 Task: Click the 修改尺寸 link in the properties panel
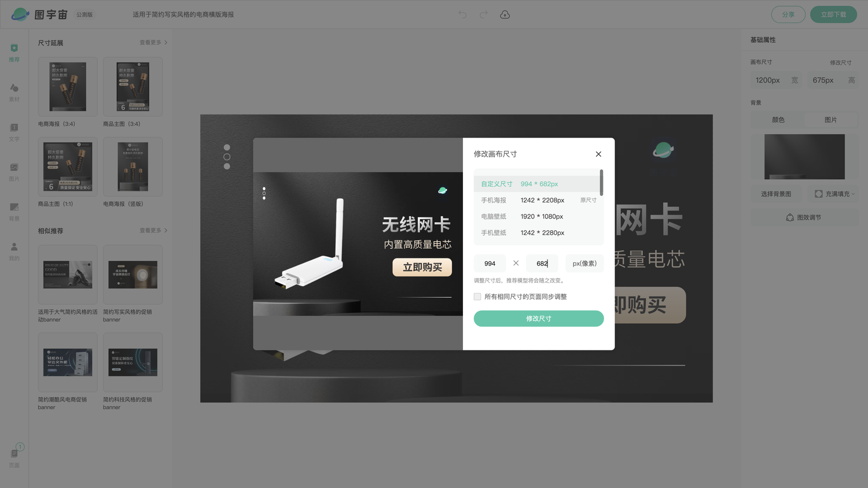pos(840,62)
